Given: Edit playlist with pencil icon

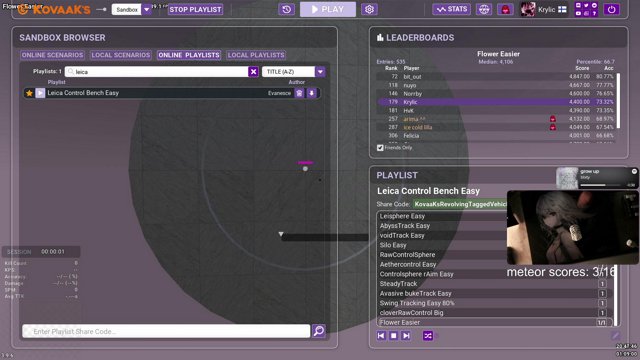Looking at the screenshot, I should pyautogui.click(x=616, y=336).
